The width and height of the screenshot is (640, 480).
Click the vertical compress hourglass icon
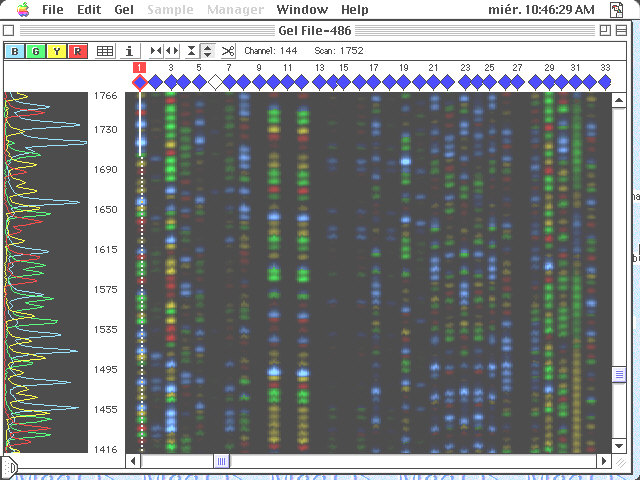pos(191,51)
